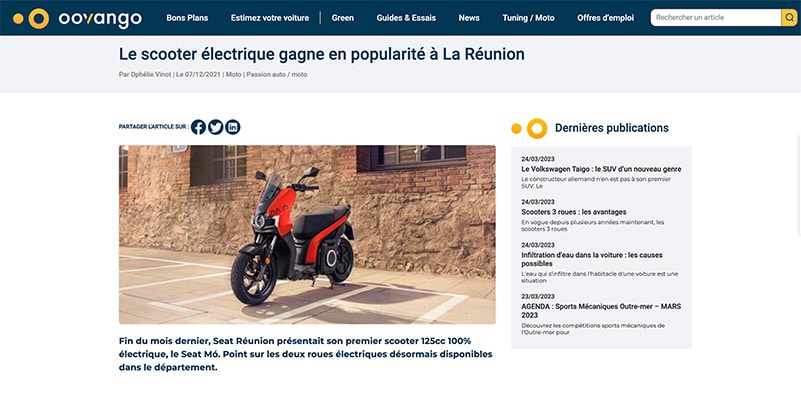Screen dimensions: 801x405
Task: Go to the News section
Action: tap(469, 18)
